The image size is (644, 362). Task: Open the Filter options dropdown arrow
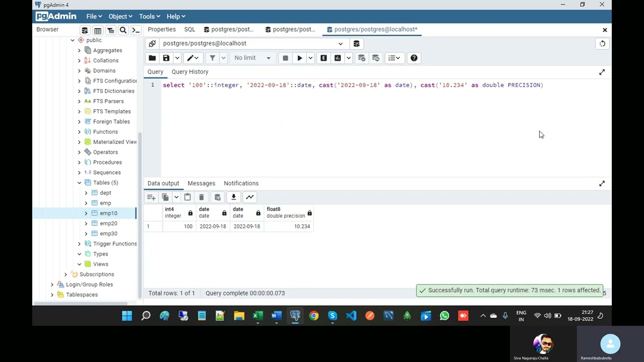(223, 58)
